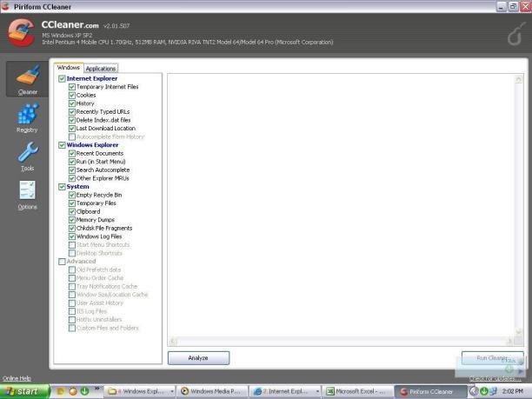The image size is (532, 399).
Task: Enable Old Prefetch data checkbox
Action: 72,269
